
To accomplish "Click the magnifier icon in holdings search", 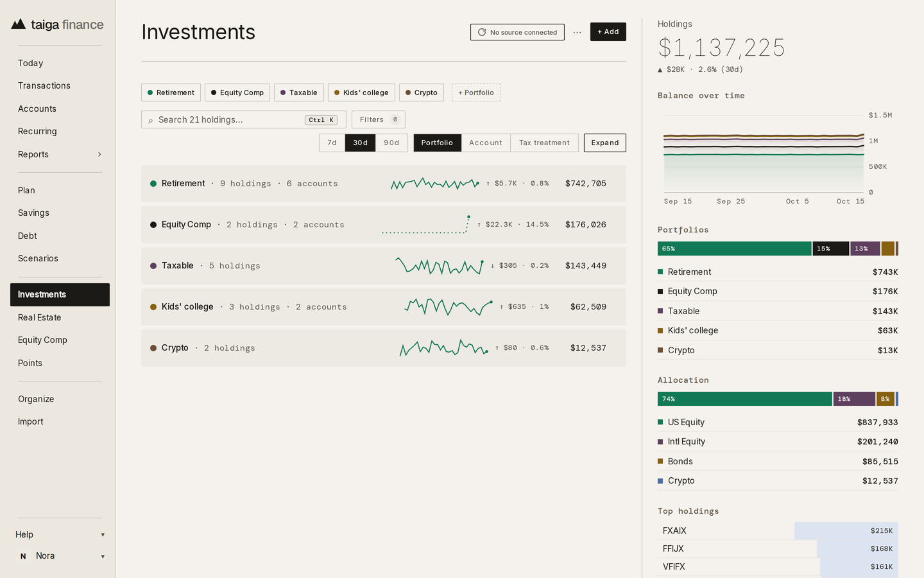I will pos(151,120).
